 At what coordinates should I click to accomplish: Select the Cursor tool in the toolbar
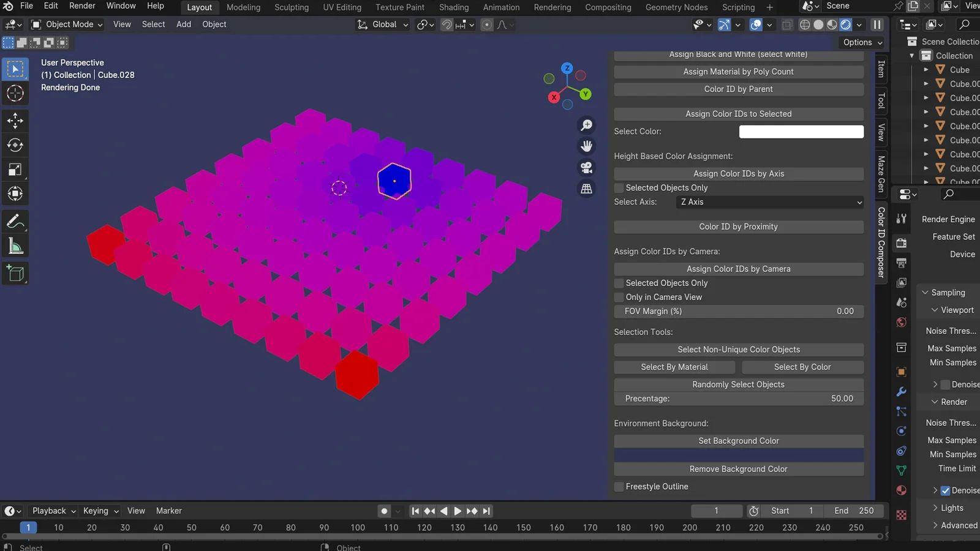coord(15,93)
